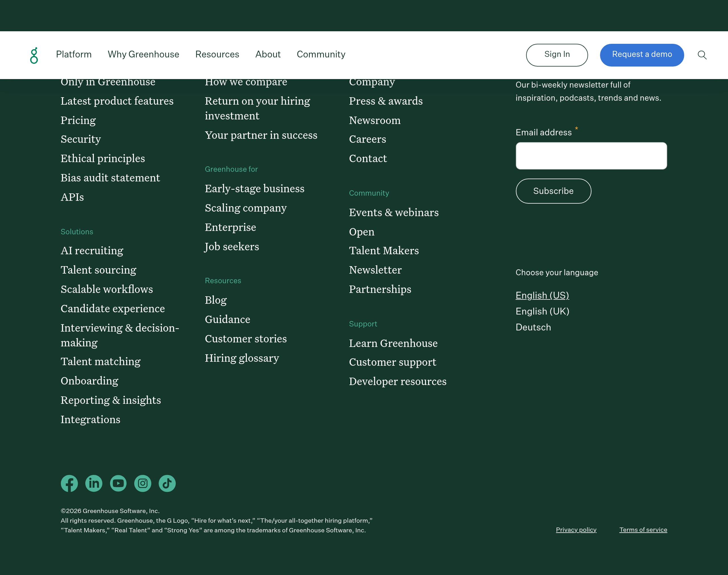728x575 pixels.
Task: Click the YouTube icon
Action: coord(118,483)
